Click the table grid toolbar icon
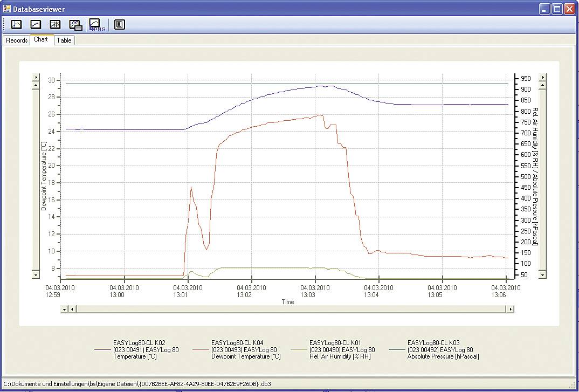 click(x=55, y=24)
